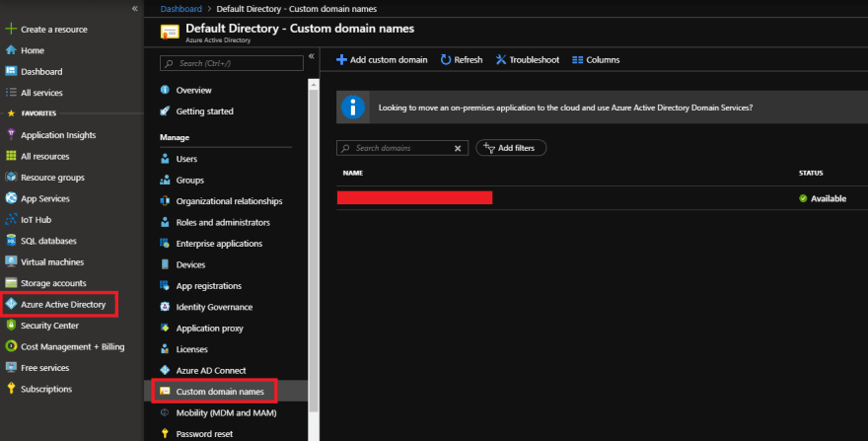Screen dimensions: 868x441
Task: Click the Storage accounts icon
Action: (11, 283)
